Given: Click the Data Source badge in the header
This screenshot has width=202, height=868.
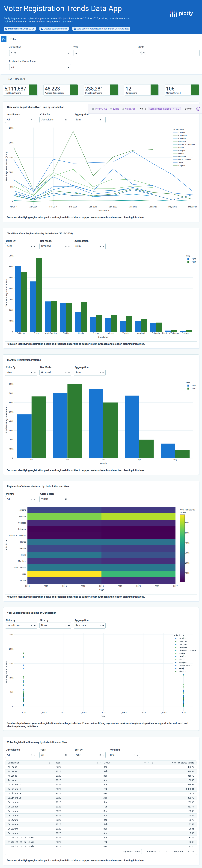Looking at the screenshot, I should coord(101,29).
